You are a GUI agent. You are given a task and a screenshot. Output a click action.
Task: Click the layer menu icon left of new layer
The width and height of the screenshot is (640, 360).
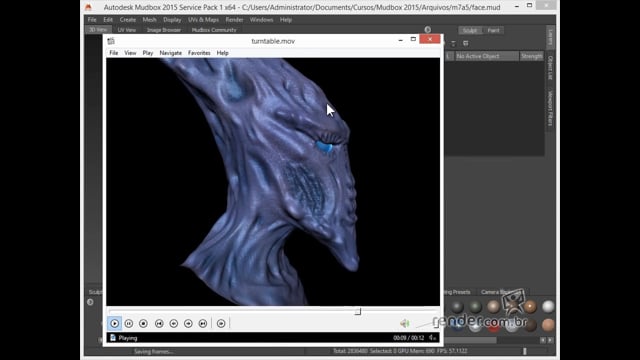pyautogui.click(x=453, y=43)
